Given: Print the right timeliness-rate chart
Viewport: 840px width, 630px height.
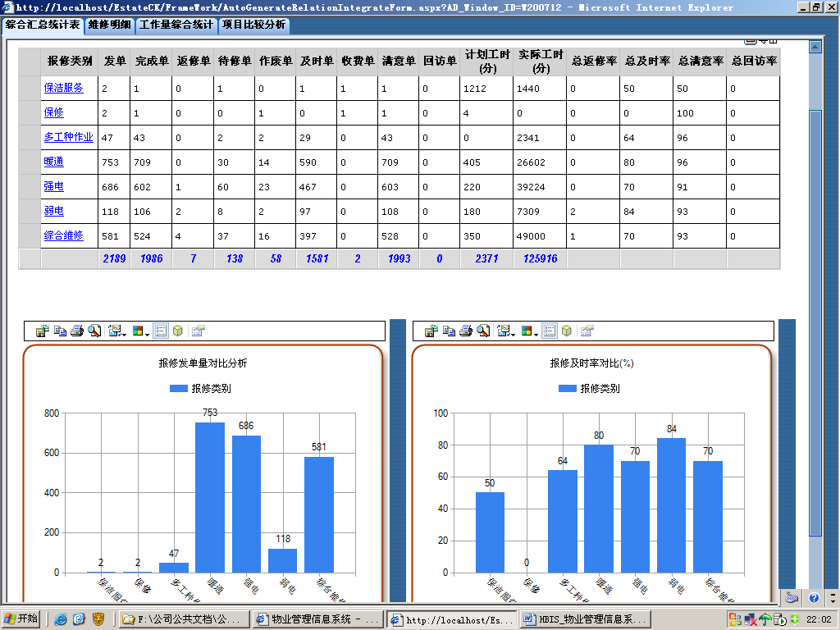Looking at the screenshot, I should [x=466, y=331].
